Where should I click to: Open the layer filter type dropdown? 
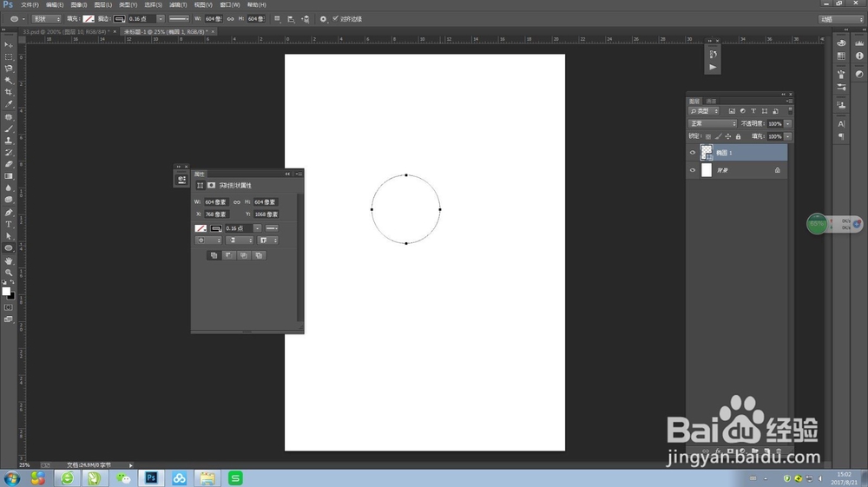click(704, 111)
